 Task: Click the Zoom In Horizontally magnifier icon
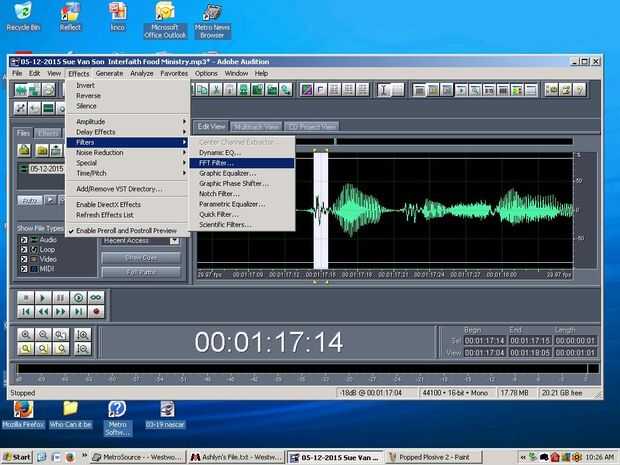[x=24, y=334]
